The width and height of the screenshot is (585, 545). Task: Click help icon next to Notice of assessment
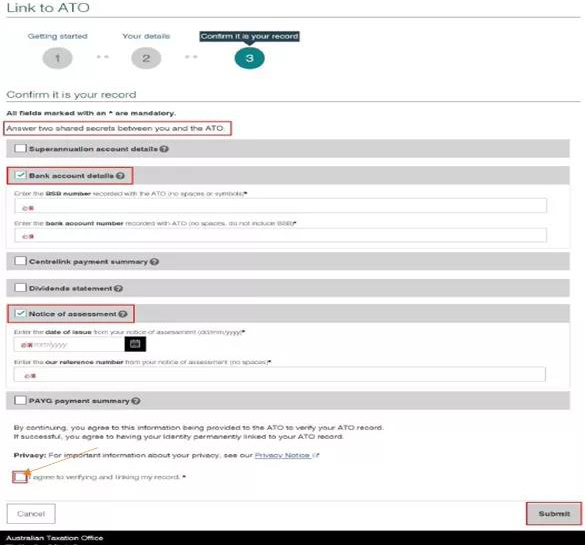click(x=123, y=314)
